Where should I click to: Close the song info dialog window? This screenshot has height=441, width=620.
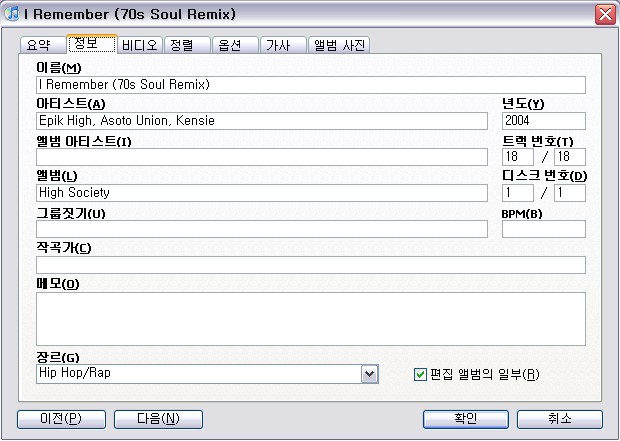pos(605,14)
